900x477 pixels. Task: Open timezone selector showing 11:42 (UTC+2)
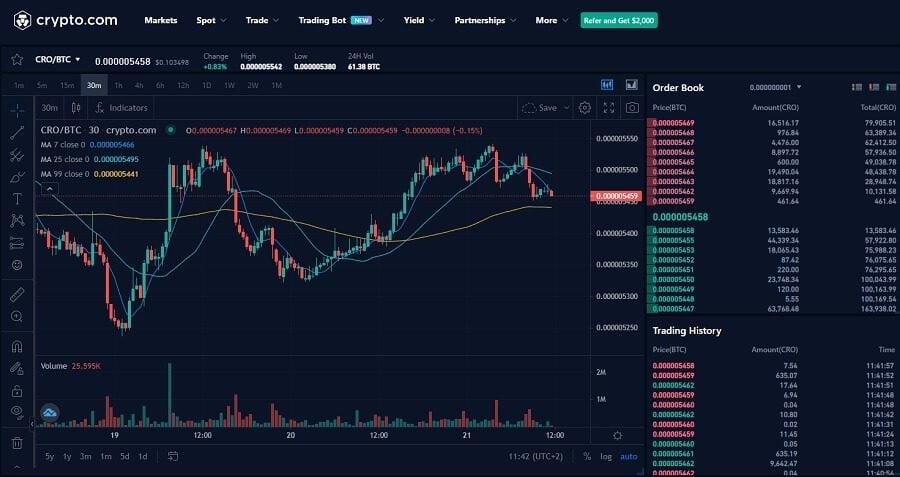click(x=536, y=456)
